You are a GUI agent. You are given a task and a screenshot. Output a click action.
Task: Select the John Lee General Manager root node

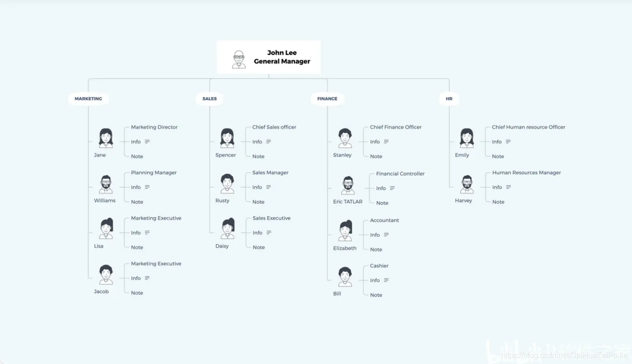pyautogui.click(x=269, y=57)
